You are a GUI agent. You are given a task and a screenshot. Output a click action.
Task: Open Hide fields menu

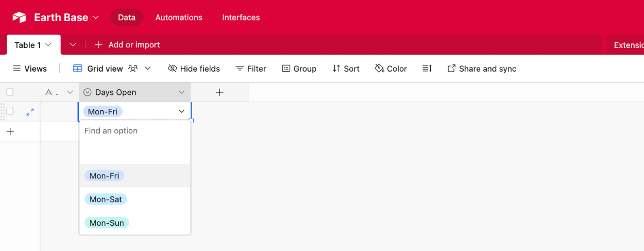pyautogui.click(x=194, y=69)
